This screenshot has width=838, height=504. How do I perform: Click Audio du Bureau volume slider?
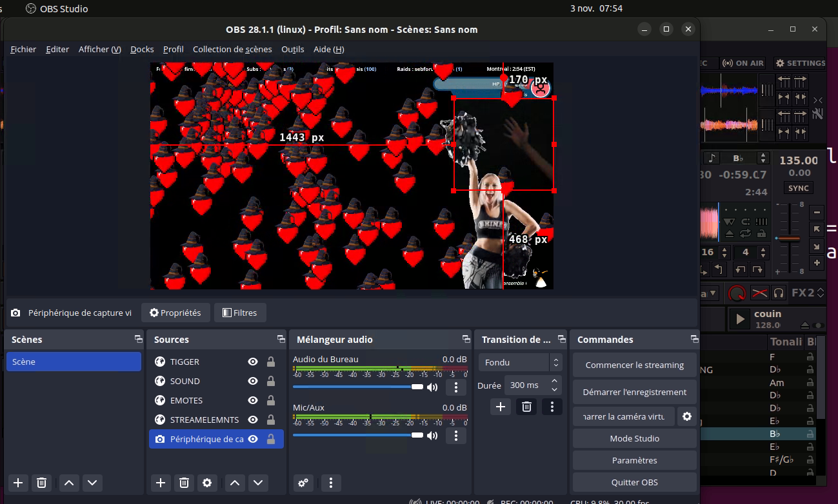pos(358,387)
